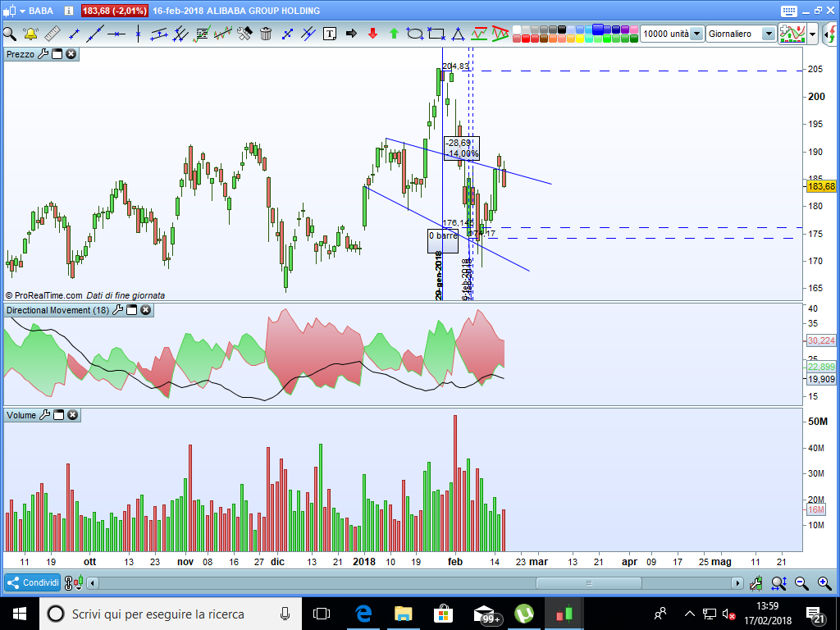Viewport: 840px width, 630px height.
Task: Select the short segment drawing tool
Action: coord(74,34)
